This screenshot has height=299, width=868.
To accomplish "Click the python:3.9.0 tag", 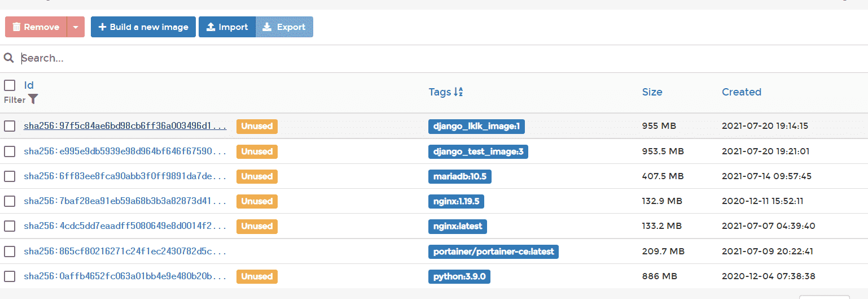I will tap(459, 276).
